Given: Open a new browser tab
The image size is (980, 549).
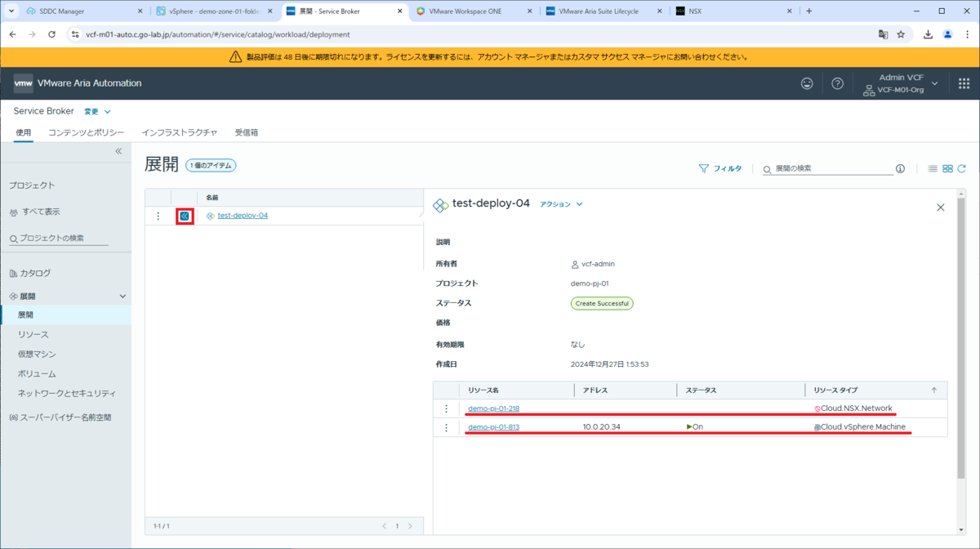Looking at the screenshot, I should 808,11.
